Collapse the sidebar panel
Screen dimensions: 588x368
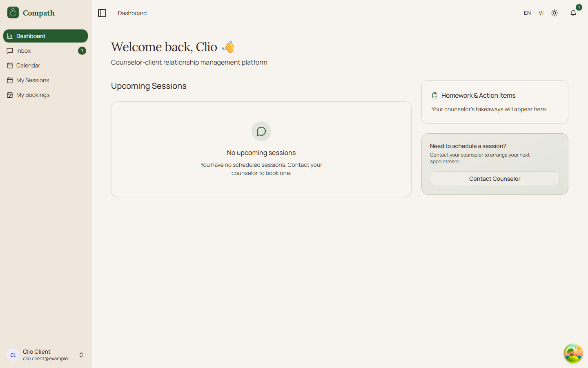[102, 13]
